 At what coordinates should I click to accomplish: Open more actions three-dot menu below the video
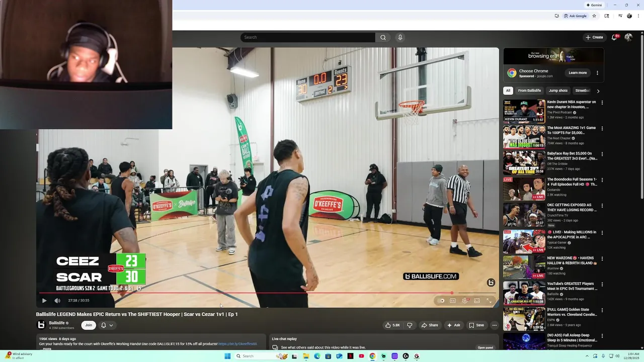click(x=495, y=325)
